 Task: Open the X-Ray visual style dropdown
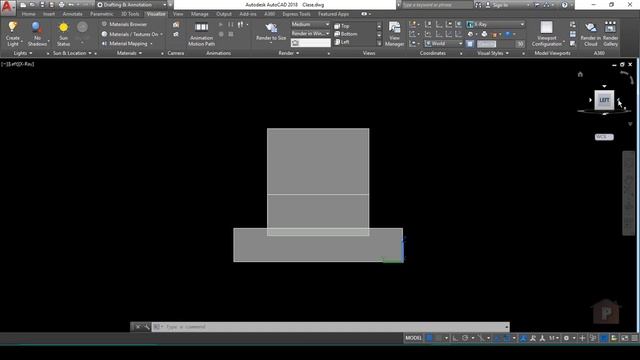(495, 24)
